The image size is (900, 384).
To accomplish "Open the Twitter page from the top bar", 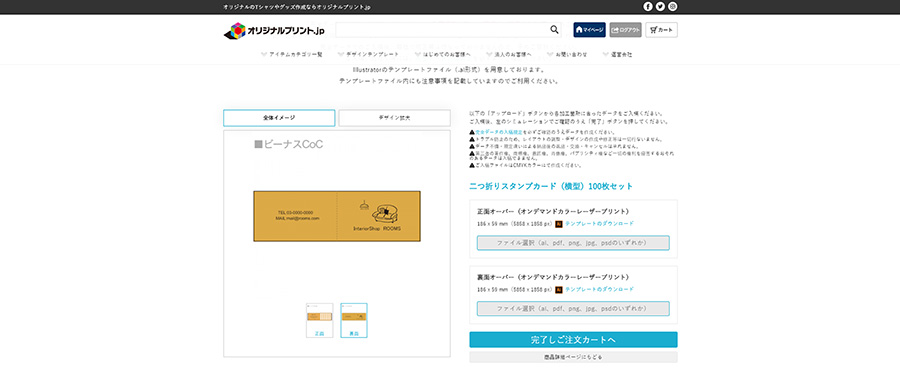I will point(660,6).
